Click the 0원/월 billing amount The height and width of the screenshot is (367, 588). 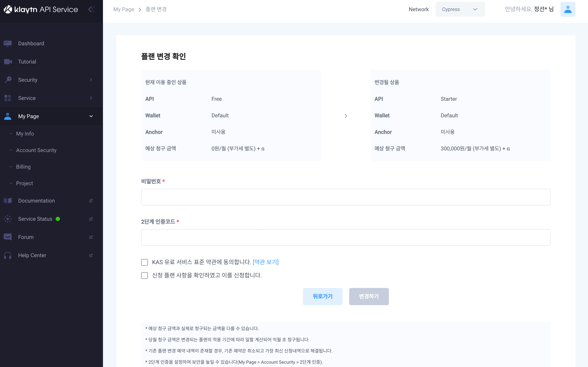(x=238, y=149)
